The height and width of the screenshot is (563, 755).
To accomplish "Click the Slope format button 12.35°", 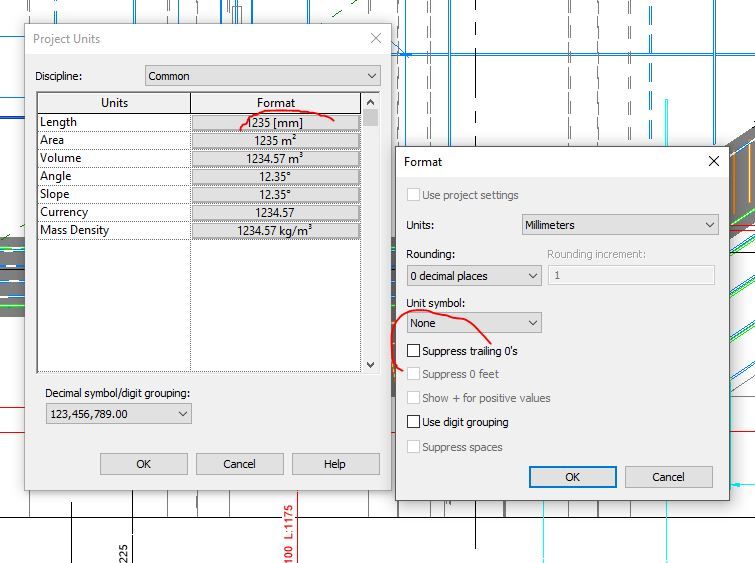I will (276, 195).
